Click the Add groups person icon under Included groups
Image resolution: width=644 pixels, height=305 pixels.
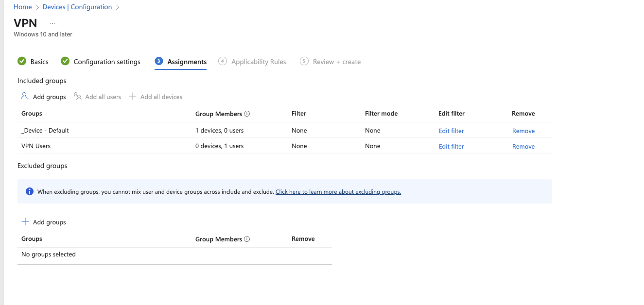(x=25, y=96)
